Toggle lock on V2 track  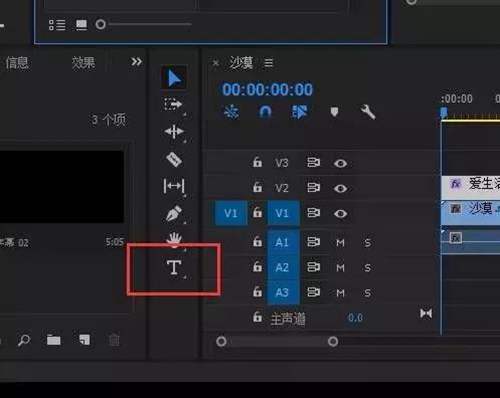tap(257, 187)
